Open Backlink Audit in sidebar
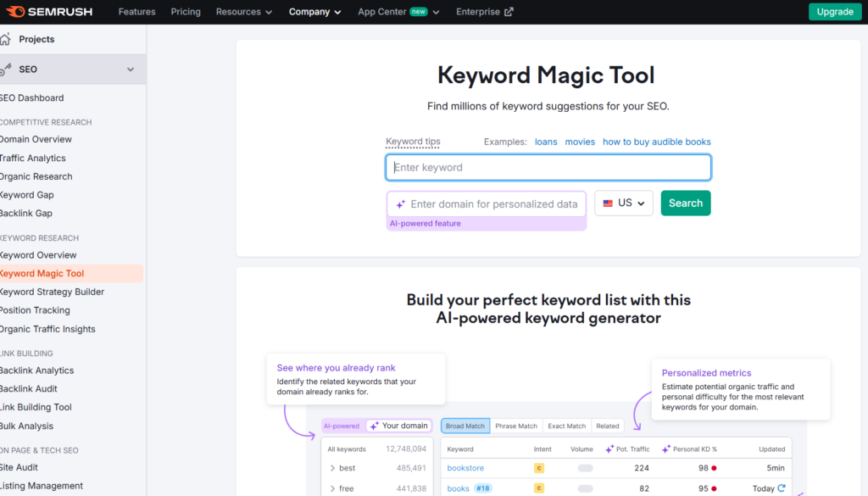 pyautogui.click(x=28, y=388)
